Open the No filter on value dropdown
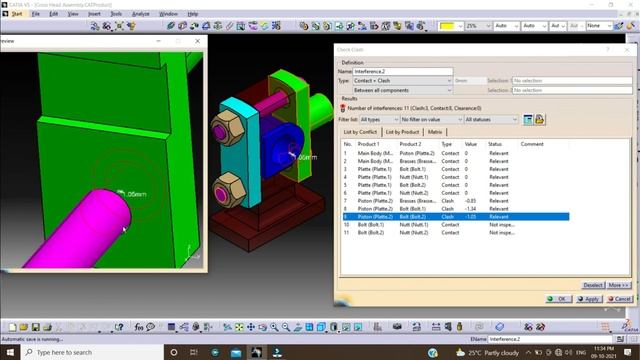Image resolution: width=640 pixels, height=360 pixels. coord(431,120)
